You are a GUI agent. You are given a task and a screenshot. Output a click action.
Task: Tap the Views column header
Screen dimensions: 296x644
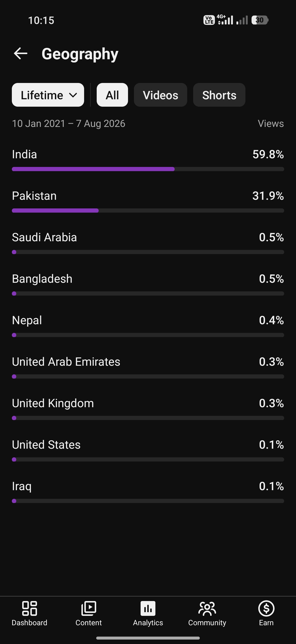point(271,123)
